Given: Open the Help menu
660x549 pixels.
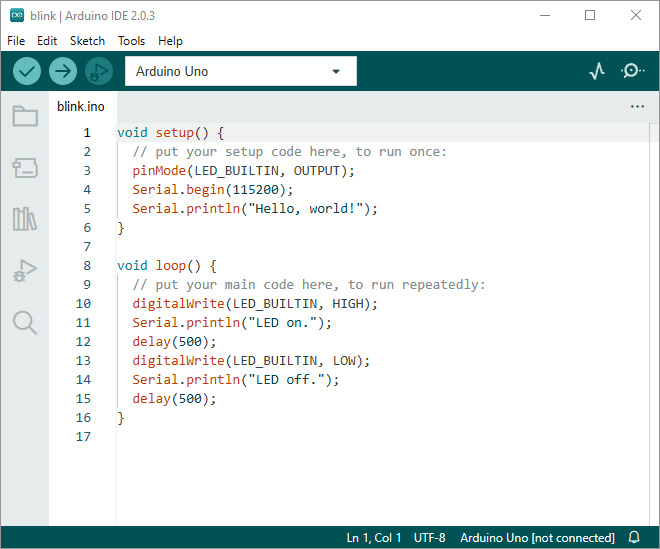Looking at the screenshot, I should click(170, 41).
